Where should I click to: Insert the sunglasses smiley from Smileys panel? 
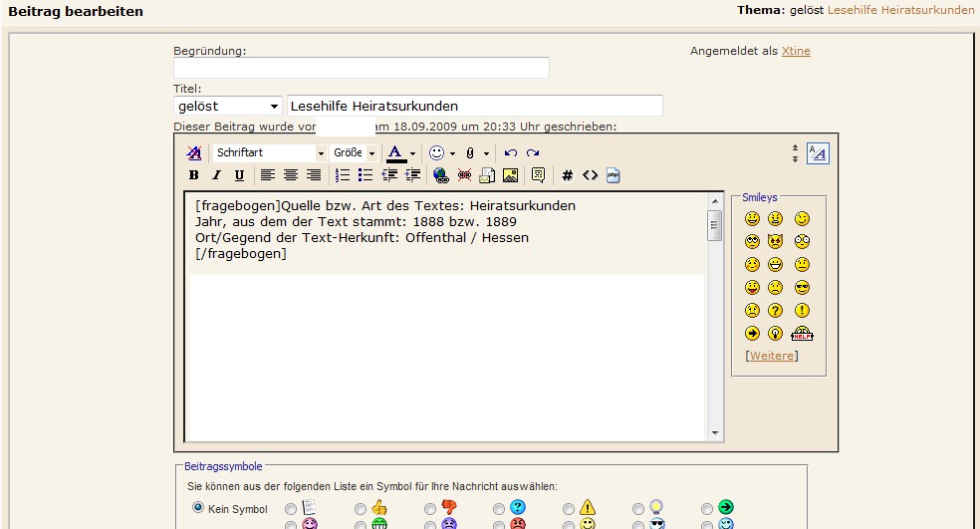[x=802, y=288]
